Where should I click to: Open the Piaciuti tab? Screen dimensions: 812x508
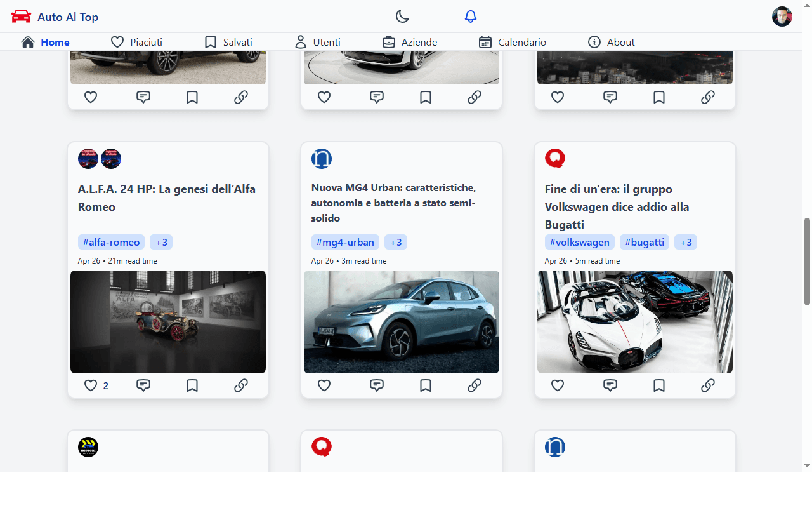point(136,42)
